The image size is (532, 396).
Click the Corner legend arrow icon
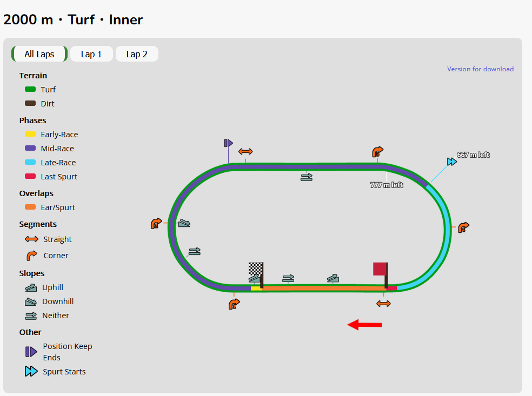(x=31, y=256)
